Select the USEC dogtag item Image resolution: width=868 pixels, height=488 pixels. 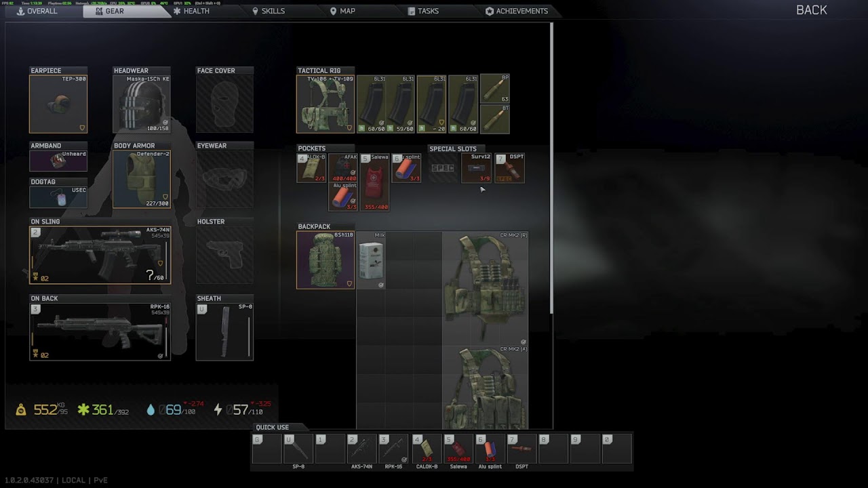click(58, 197)
